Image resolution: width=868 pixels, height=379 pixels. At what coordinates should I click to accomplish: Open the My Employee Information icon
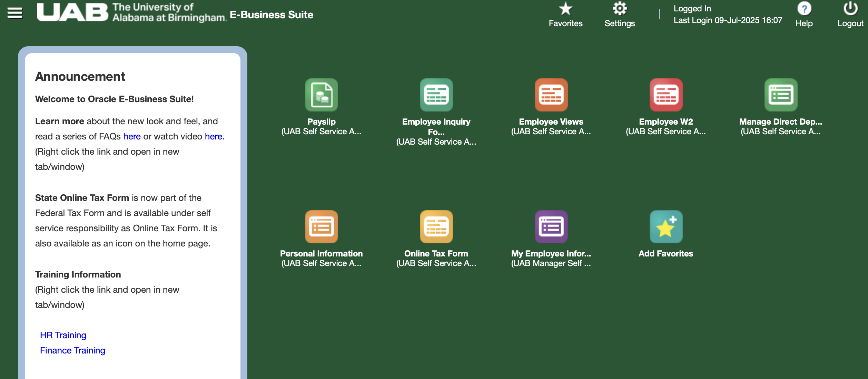pyautogui.click(x=551, y=227)
